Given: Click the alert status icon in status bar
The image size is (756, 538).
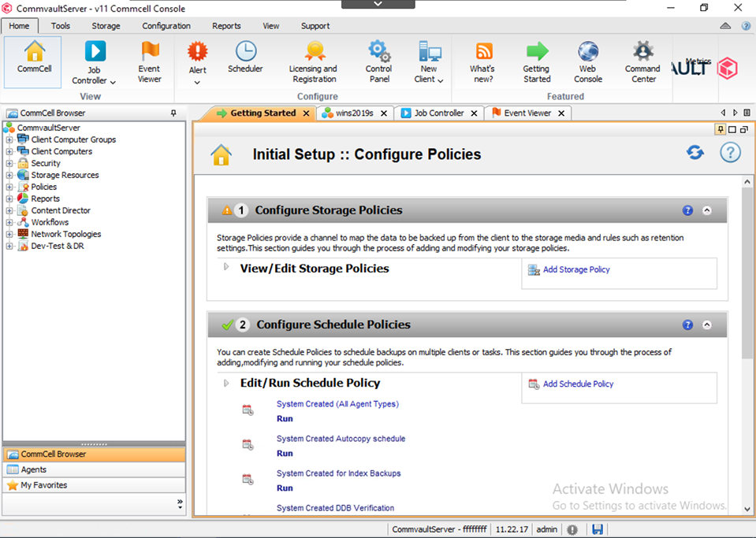Looking at the screenshot, I should [x=572, y=529].
